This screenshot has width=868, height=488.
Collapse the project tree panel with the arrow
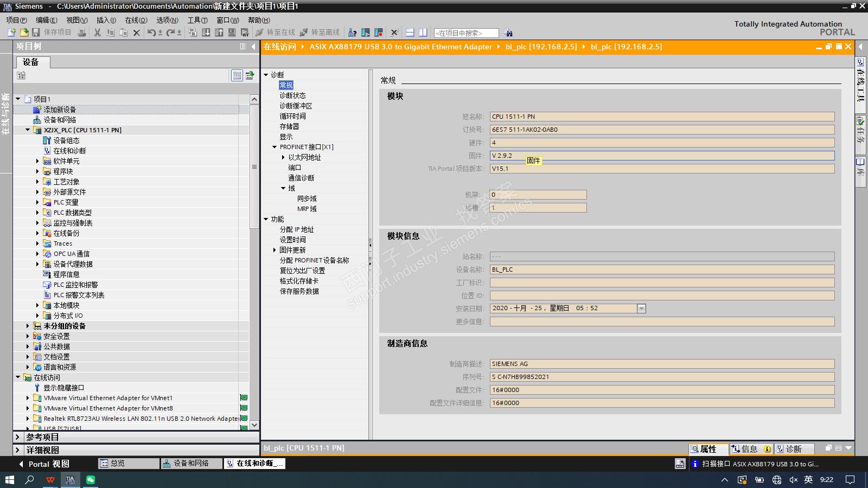pos(253,47)
